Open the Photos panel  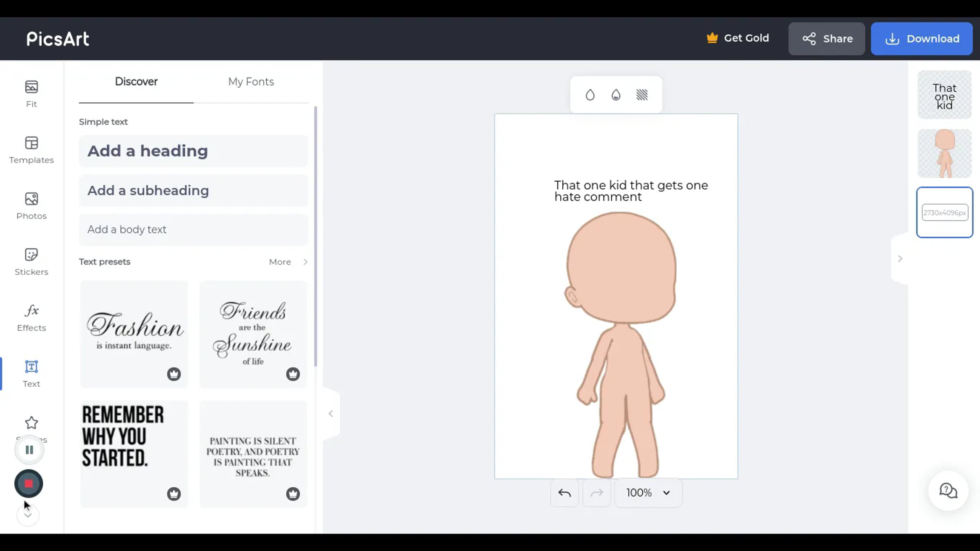(31, 205)
